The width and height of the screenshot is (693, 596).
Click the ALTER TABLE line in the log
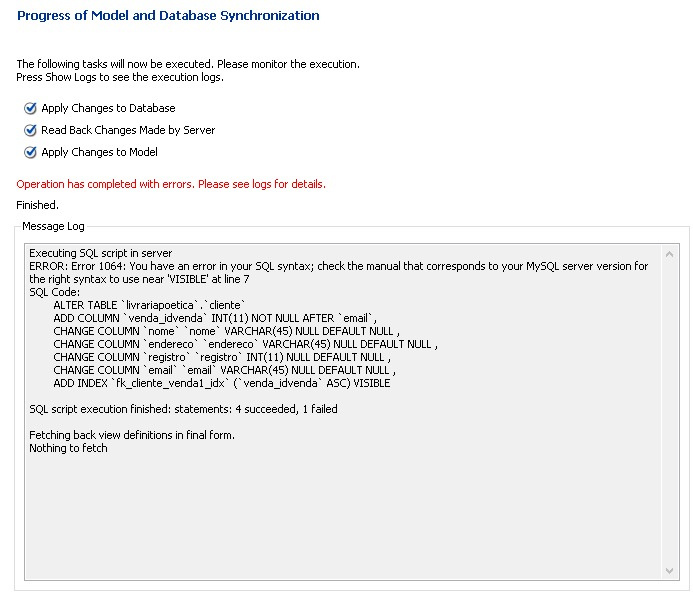coord(149,305)
